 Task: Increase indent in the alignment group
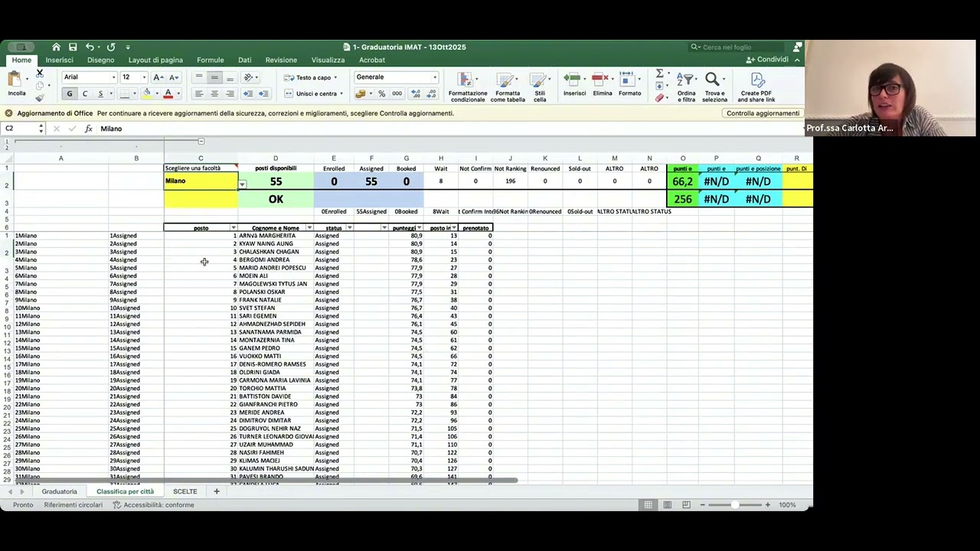(263, 93)
